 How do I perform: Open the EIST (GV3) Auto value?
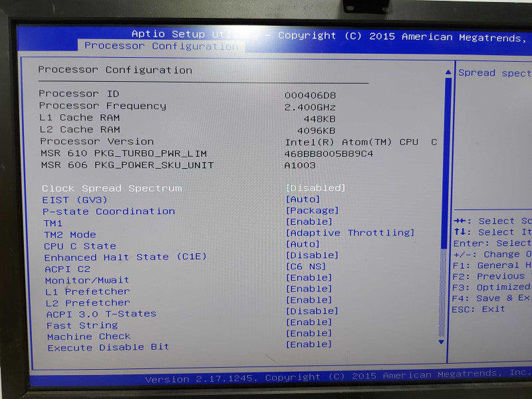click(x=303, y=199)
